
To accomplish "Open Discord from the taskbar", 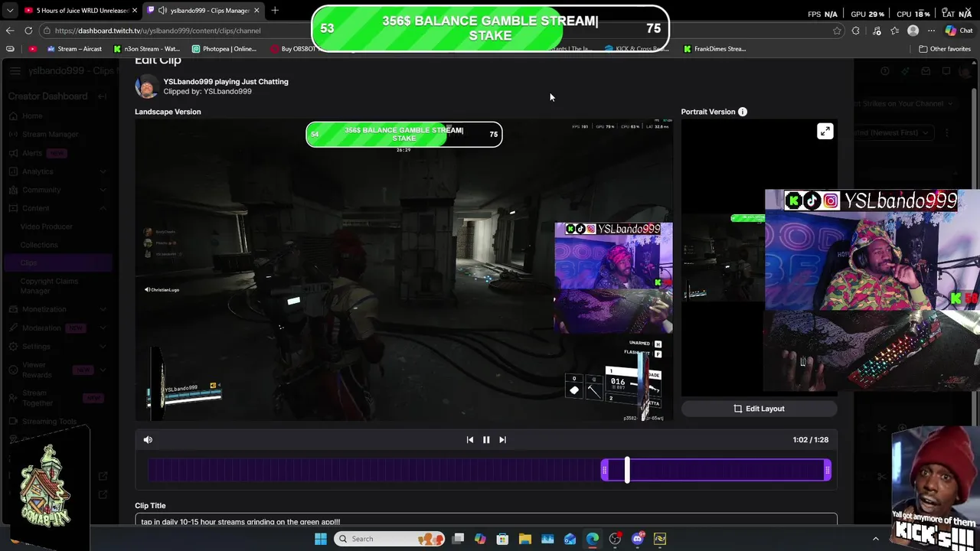I will (x=638, y=539).
